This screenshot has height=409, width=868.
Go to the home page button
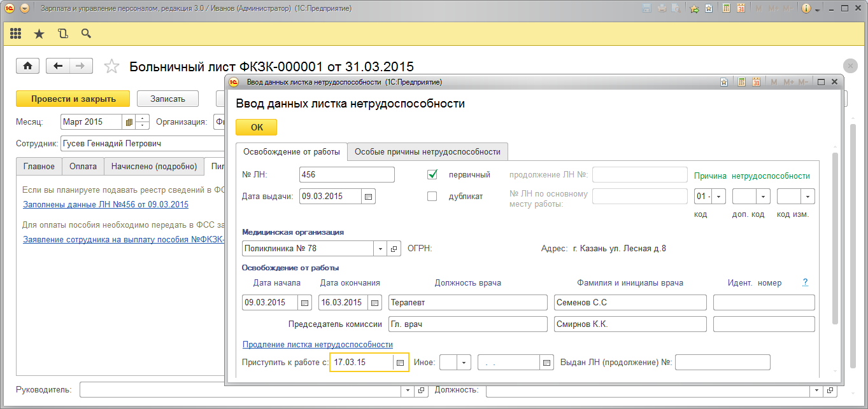28,66
